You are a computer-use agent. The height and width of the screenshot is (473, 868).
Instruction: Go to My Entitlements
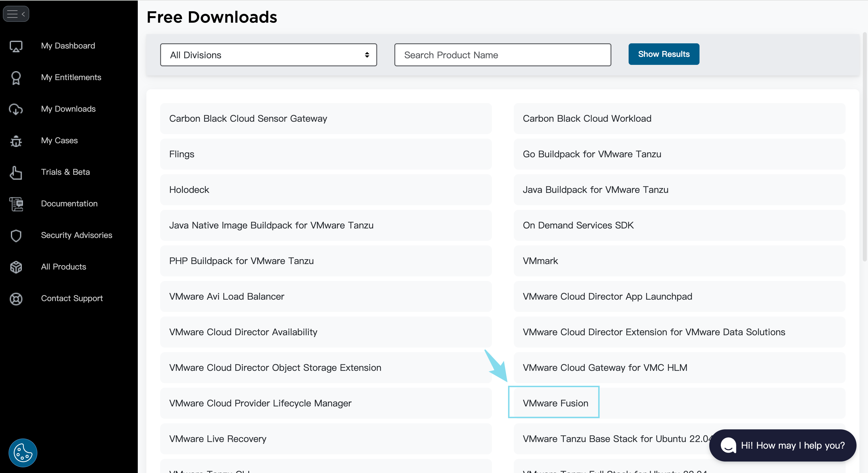[x=71, y=77]
